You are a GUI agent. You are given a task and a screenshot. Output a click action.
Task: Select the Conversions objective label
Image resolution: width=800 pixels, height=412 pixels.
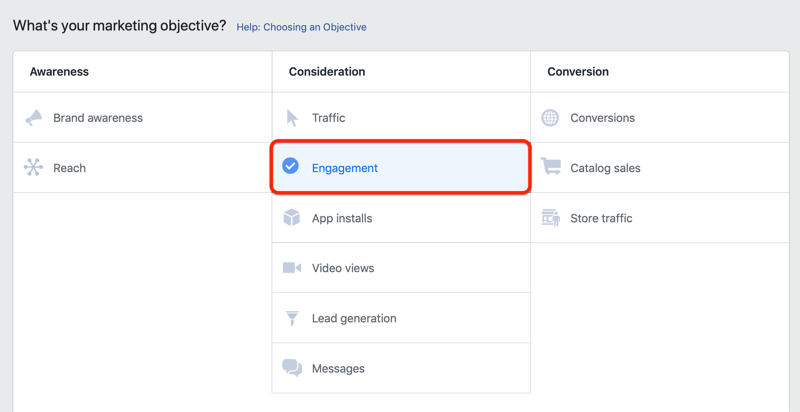[602, 118]
